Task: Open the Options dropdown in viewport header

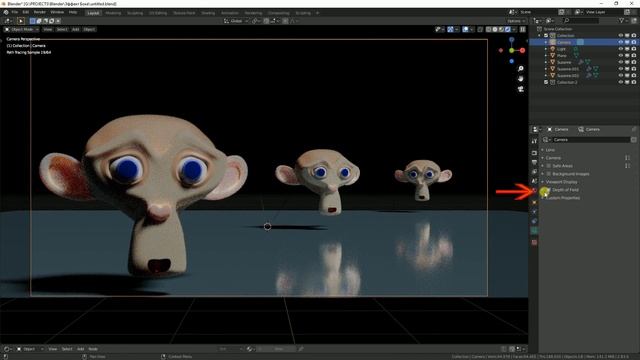Action: (516, 21)
